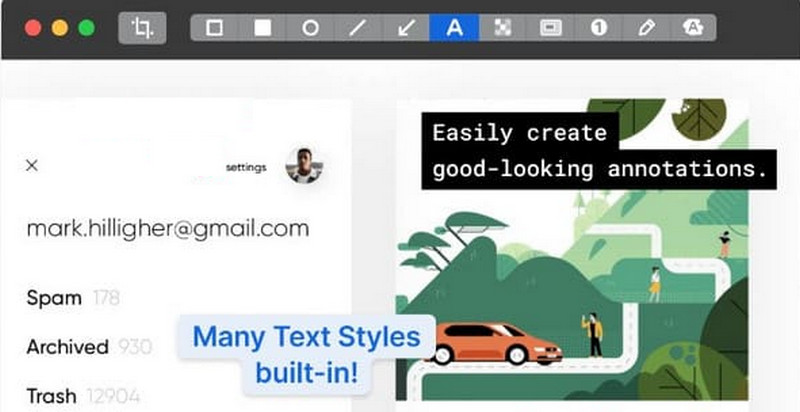This screenshot has width=800, height=412.
Task: Click the last toolbar icon after pencil
Action: 692,28
